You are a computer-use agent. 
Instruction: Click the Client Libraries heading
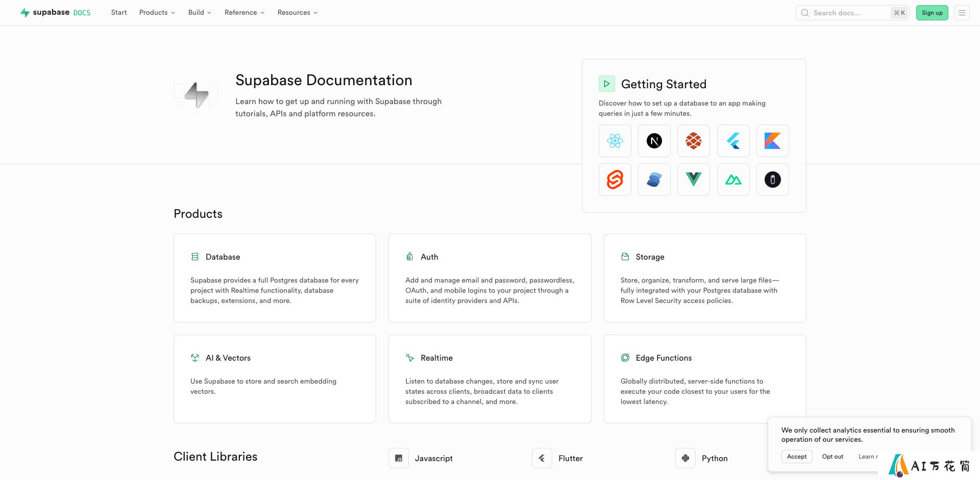tap(215, 457)
